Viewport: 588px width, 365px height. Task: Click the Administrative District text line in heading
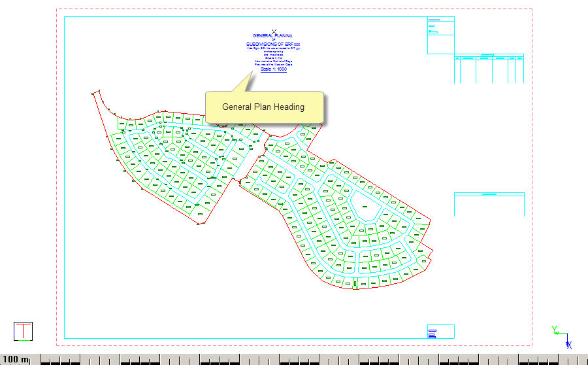click(273, 61)
